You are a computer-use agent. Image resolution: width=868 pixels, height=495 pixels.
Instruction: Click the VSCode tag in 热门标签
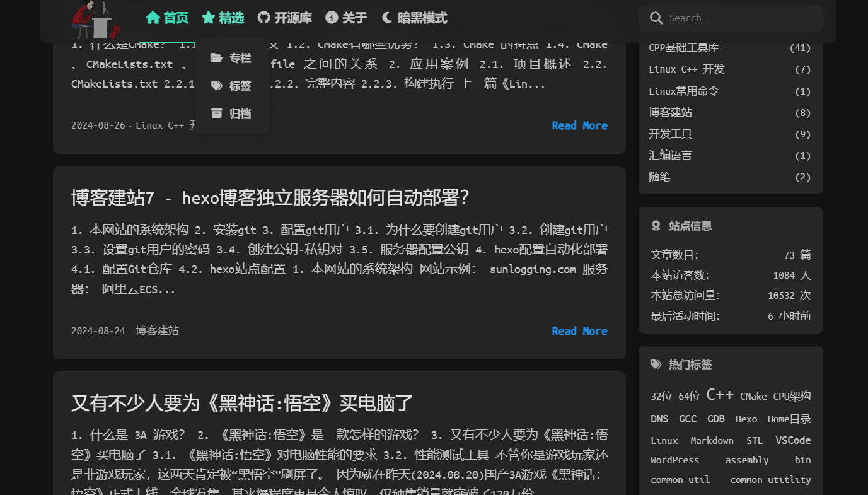[x=793, y=440]
